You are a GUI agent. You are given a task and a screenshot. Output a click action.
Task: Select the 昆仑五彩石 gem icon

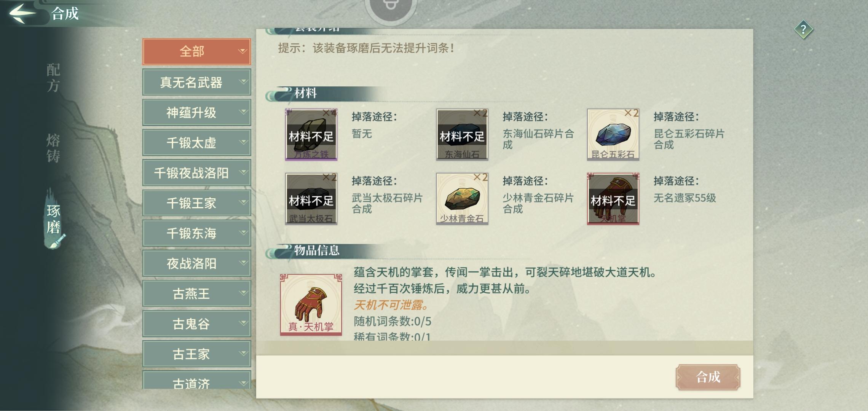[x=613, y=134]
